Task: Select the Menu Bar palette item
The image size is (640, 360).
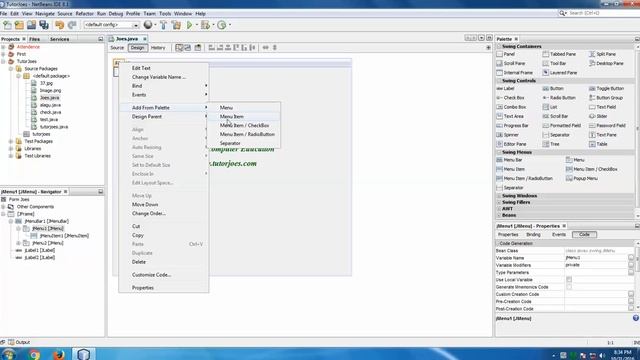Action: pos(509,160)
